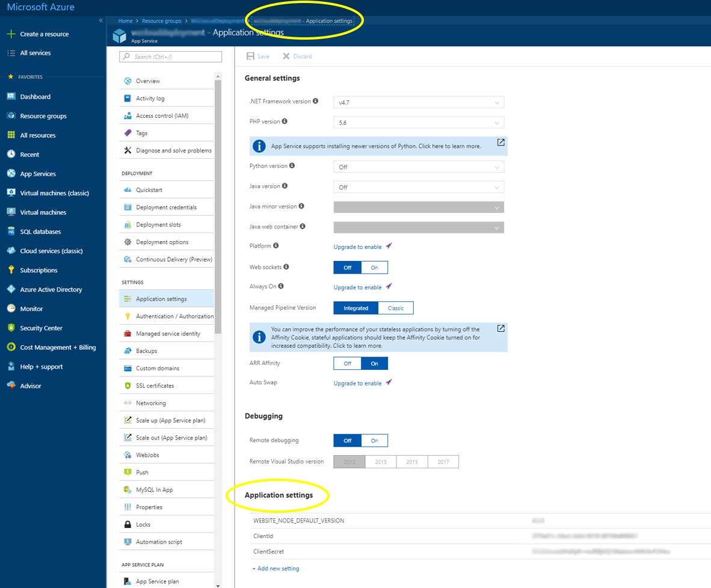Screen dimensions: 711x588
Task: Open the PHP version dropdown
Action: coord(418,123)
